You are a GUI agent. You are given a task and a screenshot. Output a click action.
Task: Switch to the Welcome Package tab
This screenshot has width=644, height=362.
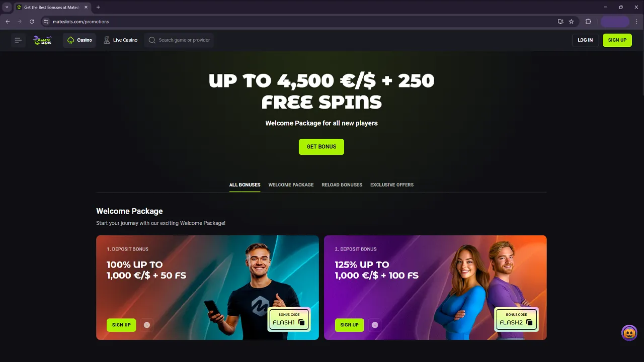point(291,185)
